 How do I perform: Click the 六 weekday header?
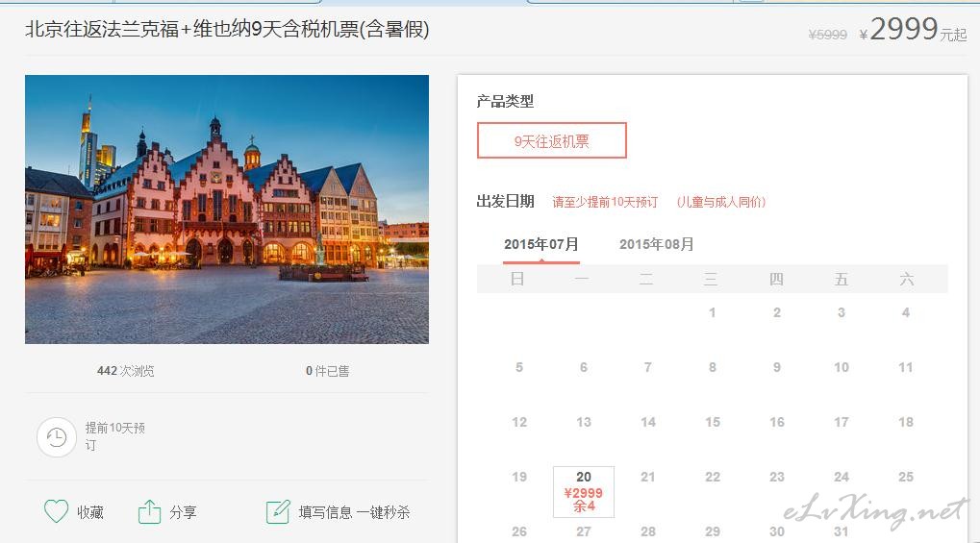point(906,279)
